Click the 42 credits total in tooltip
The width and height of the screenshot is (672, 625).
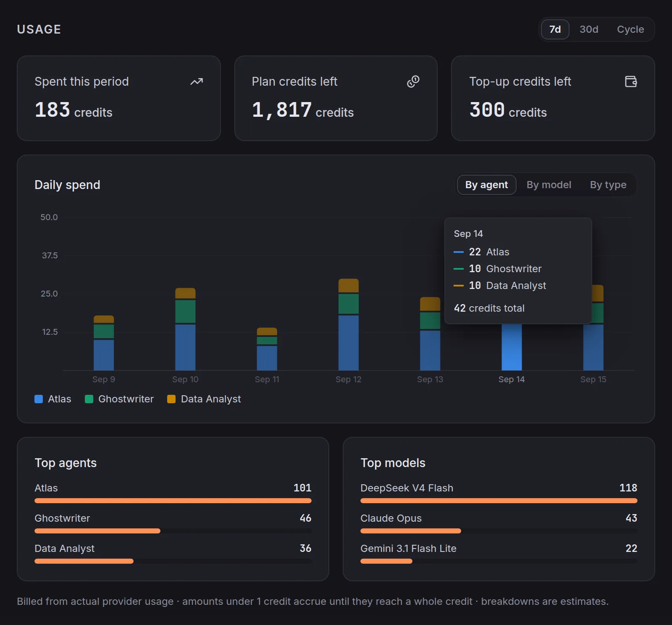click(x=489, y=308)
